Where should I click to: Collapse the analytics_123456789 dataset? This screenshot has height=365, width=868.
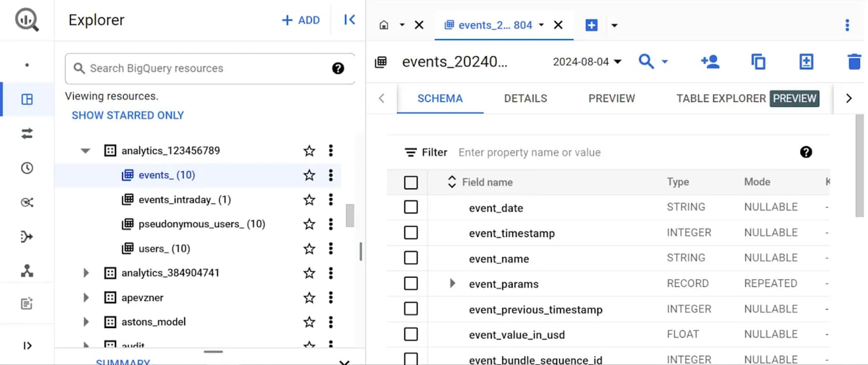[86, 151]
